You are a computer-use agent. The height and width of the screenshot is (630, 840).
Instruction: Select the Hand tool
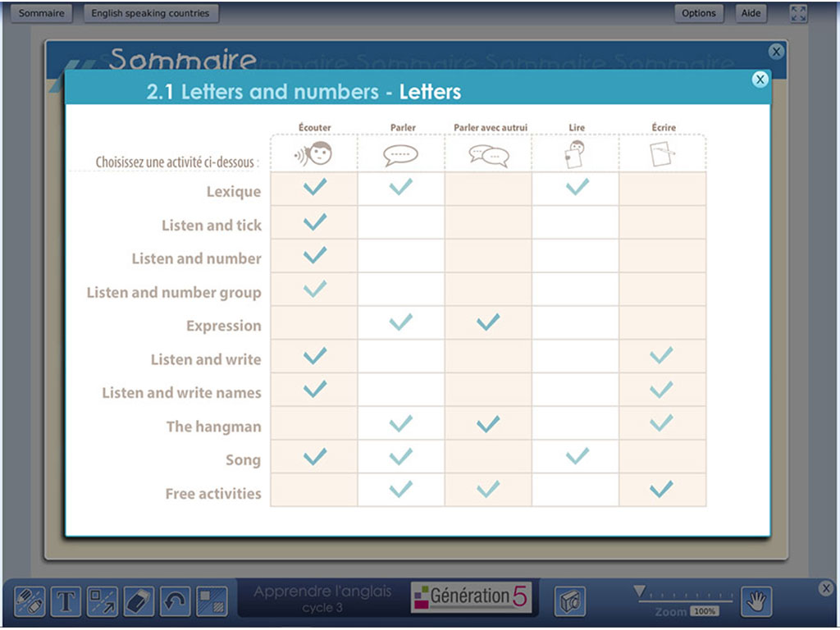756,601
